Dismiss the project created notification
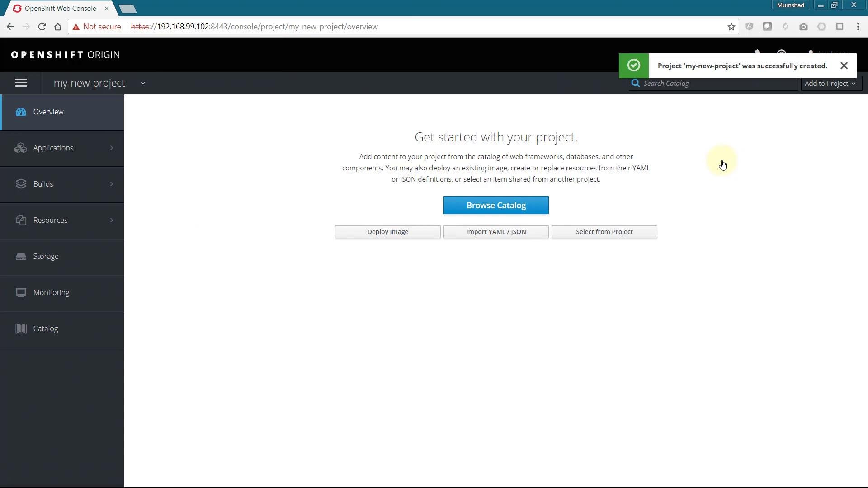This screenshot has width=868, height=488. 844,66
